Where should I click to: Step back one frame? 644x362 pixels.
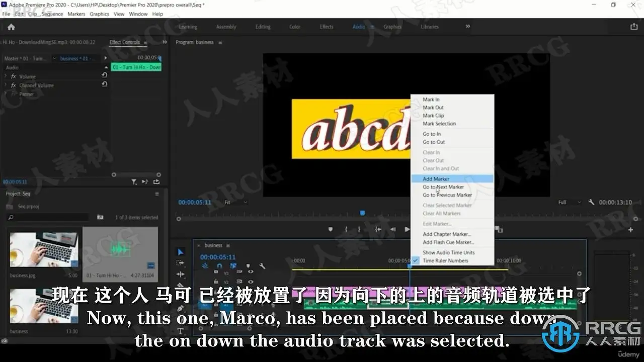coord(393,229)
